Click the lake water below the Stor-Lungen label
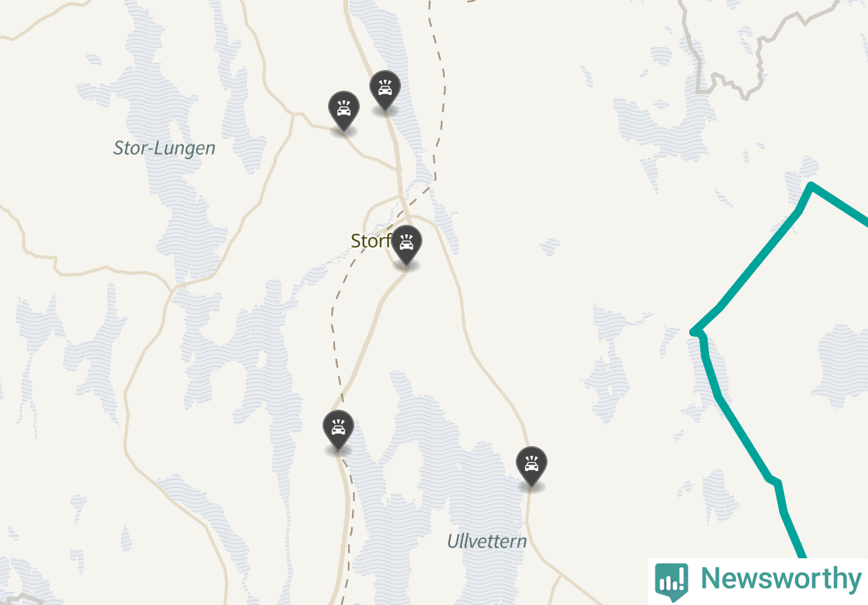This screenshot has width=868, height=605. (x=193, y=227)
